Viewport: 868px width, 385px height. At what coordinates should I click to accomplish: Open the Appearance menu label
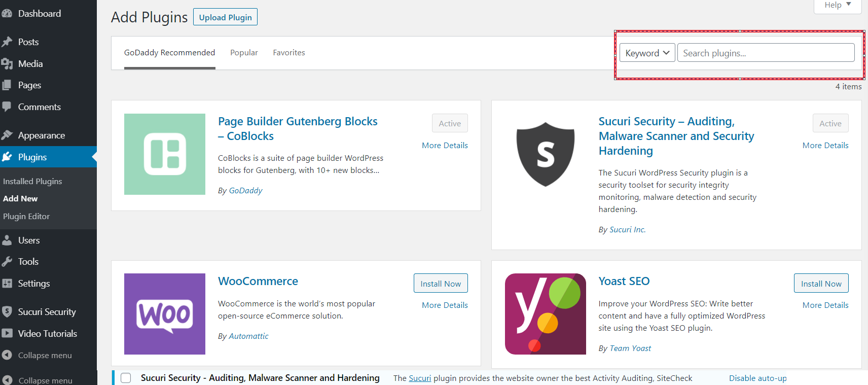click(42, 135)
